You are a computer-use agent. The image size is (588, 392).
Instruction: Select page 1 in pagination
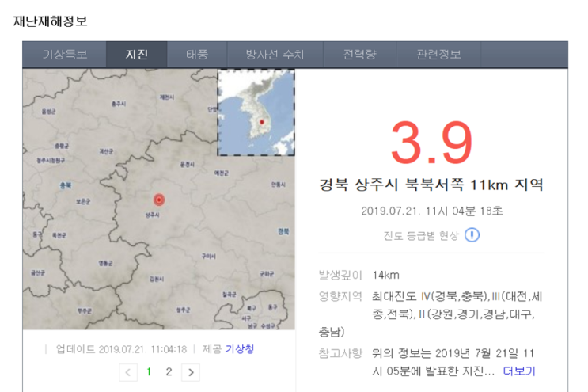149,371
